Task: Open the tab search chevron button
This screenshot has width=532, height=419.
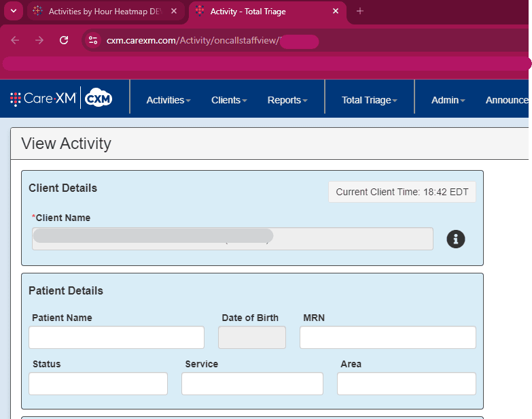Action: pos(12,11)
